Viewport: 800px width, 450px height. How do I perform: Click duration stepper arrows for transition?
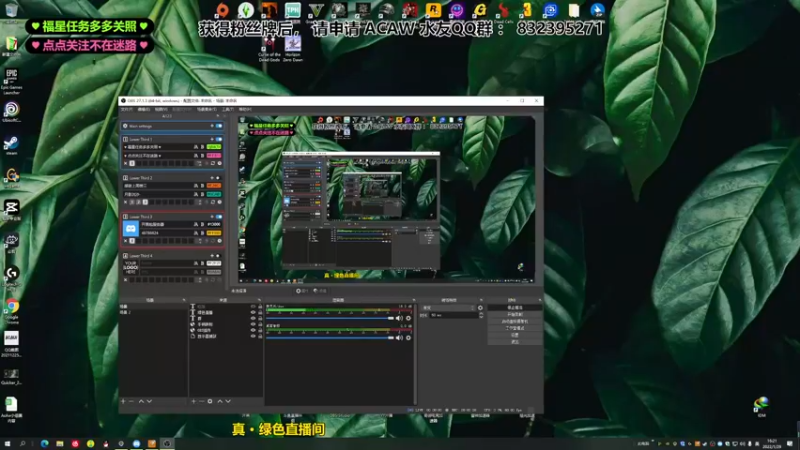(x=481, y=315)
